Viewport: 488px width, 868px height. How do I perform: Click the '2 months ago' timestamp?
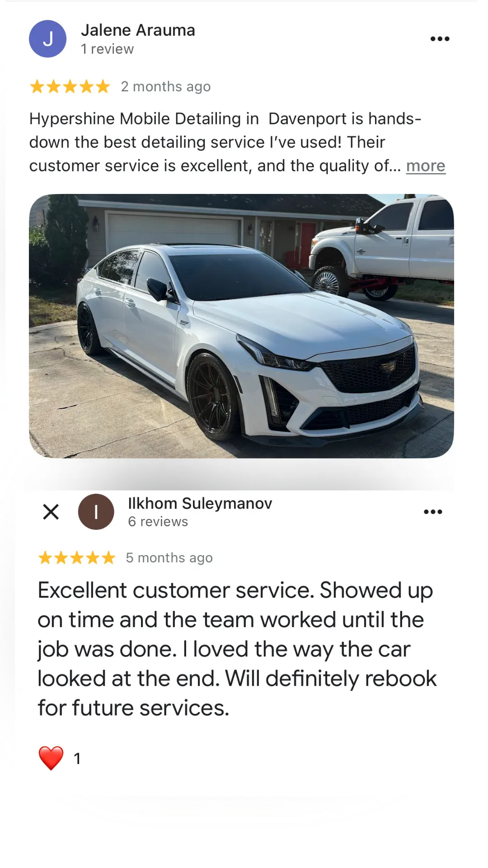point(166,87)
